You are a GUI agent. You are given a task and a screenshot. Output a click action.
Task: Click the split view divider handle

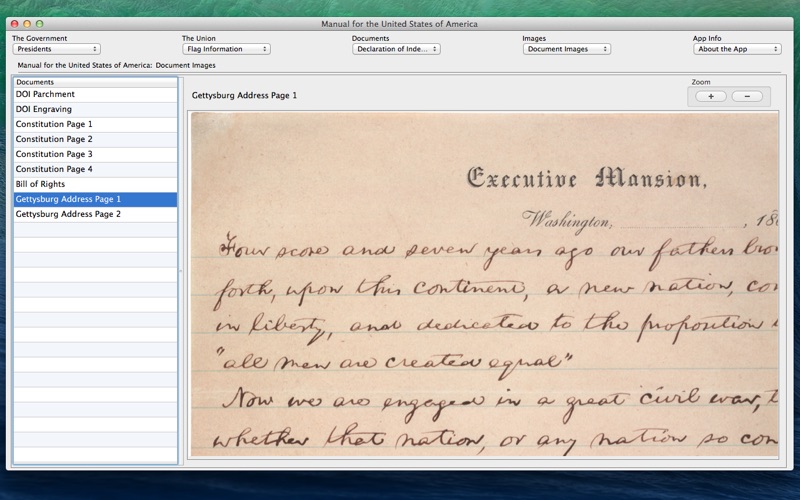pos(181,271)
